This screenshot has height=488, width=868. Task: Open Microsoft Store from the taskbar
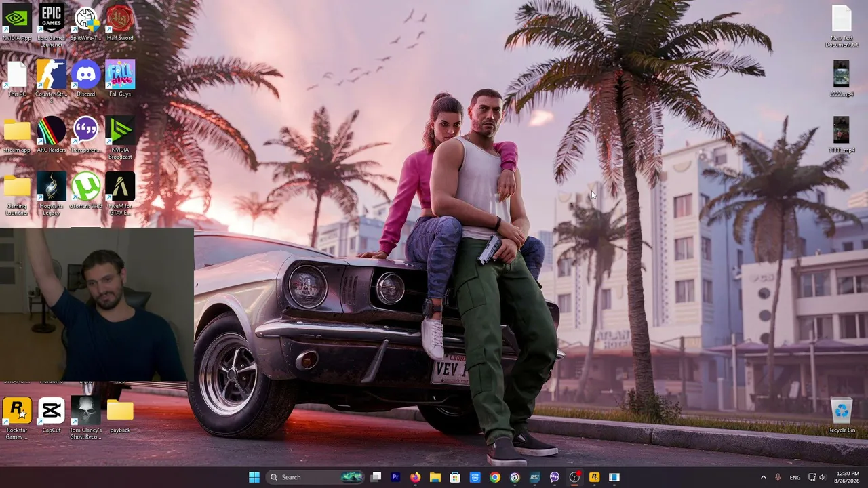[455, 477]
